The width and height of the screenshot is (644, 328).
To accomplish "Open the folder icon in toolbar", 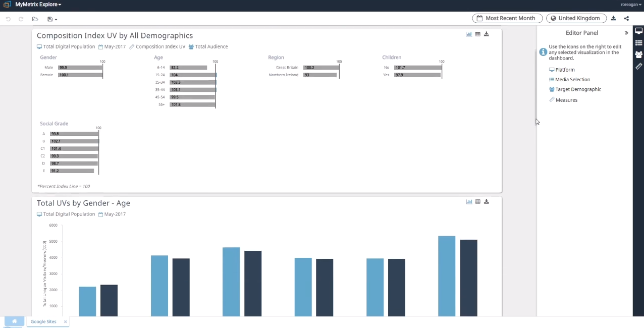I will [35, 19].
